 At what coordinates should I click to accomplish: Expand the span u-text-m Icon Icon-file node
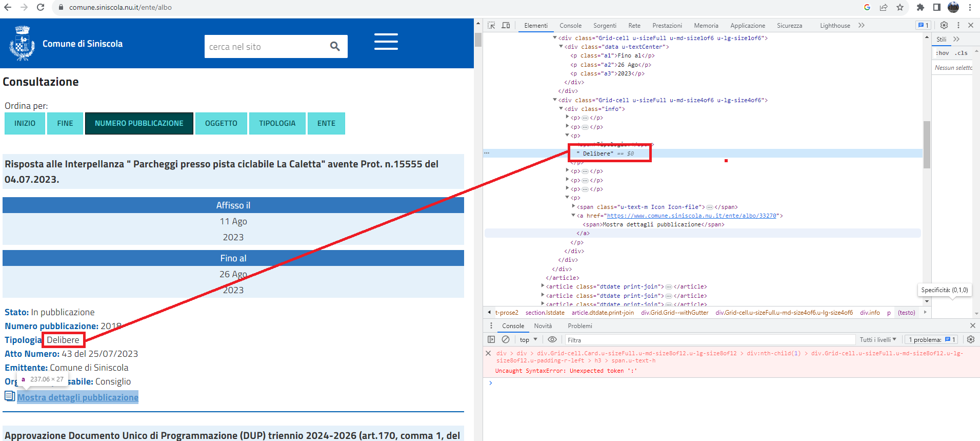[573, 207]
